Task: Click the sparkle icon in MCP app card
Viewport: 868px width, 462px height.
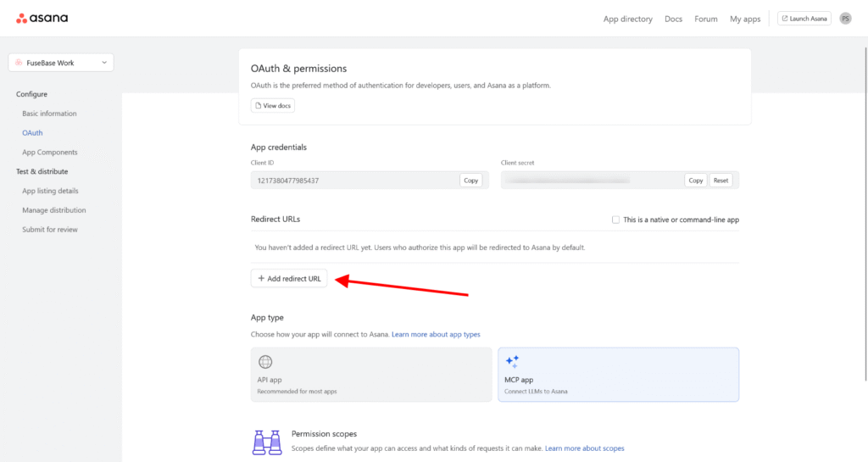Action: pyautogui.click(x=512, y=362)
